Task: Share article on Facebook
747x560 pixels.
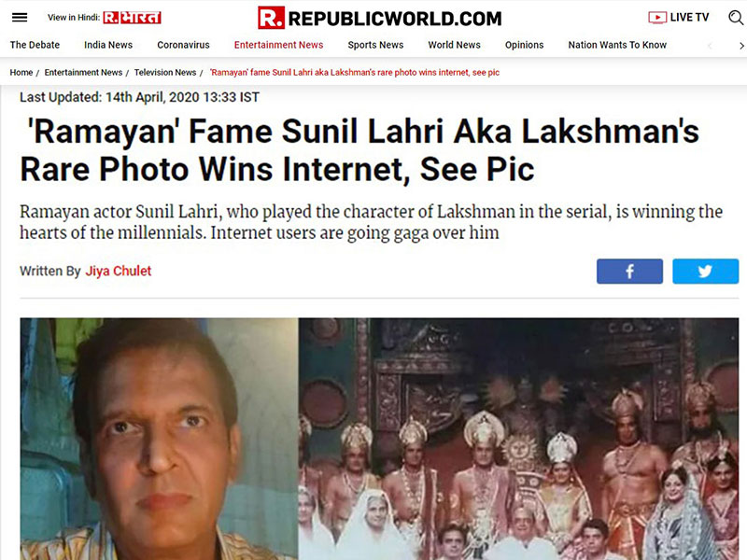Action: click(629, 272)
